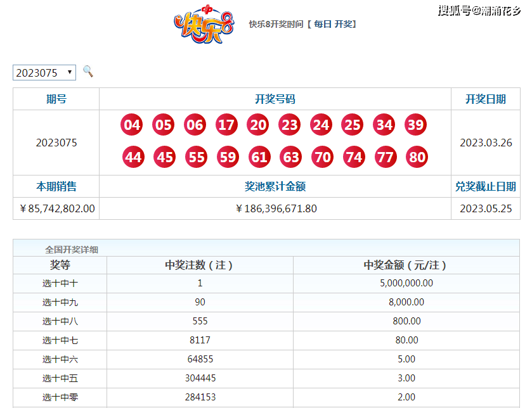This screenshot has width=532, height=408.
Task: Click the 奖等 column header
Action: click(x=60, y=265)
